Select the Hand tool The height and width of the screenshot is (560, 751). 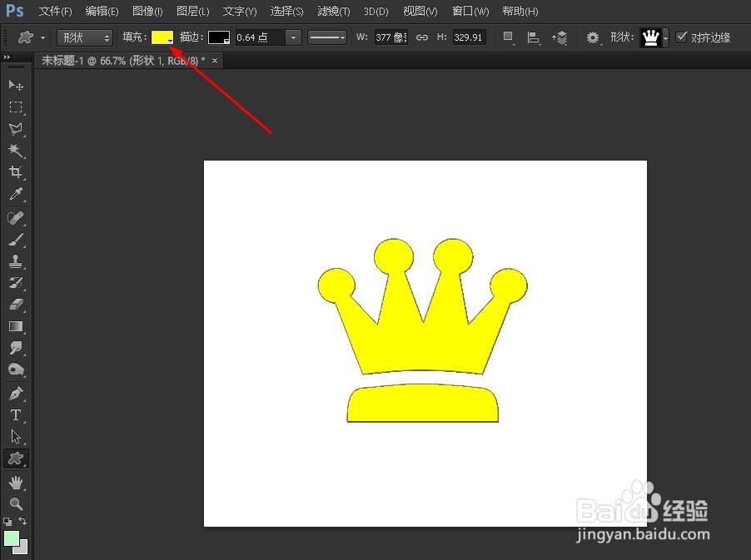(16, 483)
